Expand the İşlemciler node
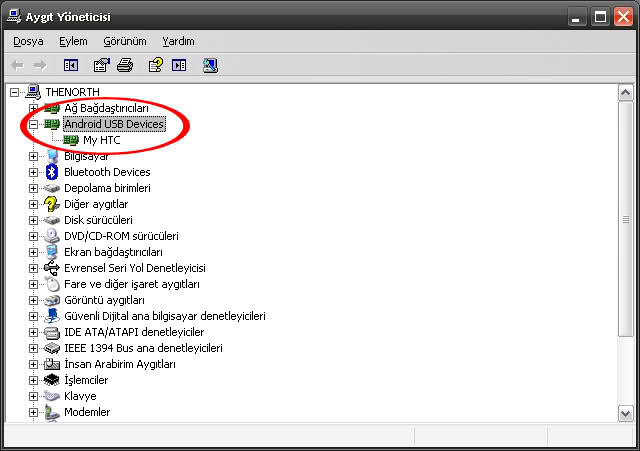Viewport: 640px width, 451px height. (33, 380)
